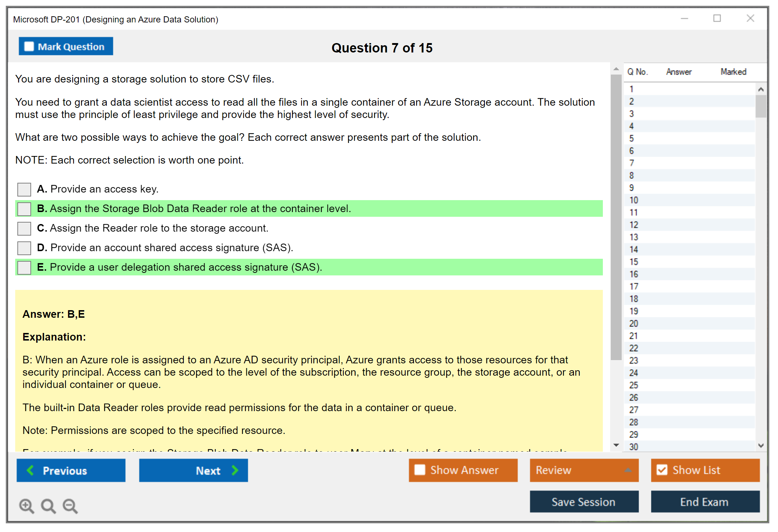This screenshot has height=532, width=778.
Task: Click the zoom in magnifier icon
Action: tap(26, 506)
